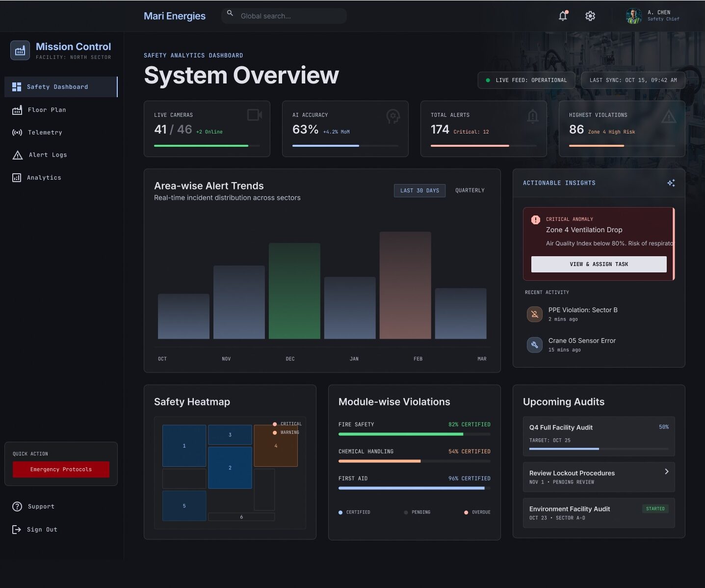Click the sparkle icon in Actionable Insights

click(671, 183)
